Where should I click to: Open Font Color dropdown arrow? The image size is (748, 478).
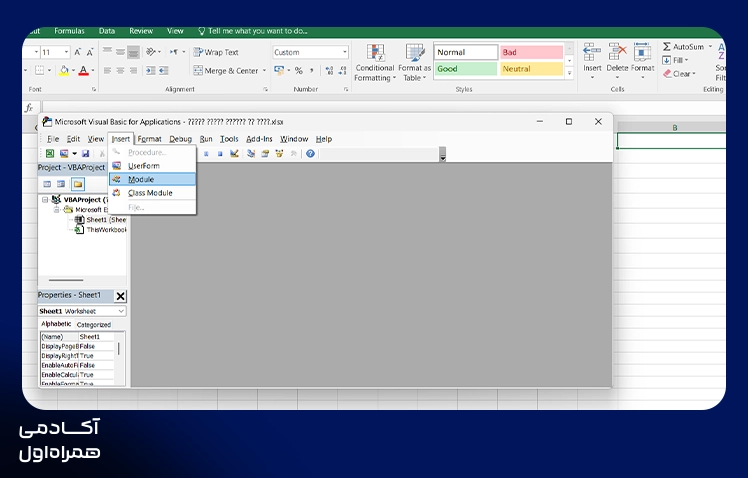coord(93,71)
